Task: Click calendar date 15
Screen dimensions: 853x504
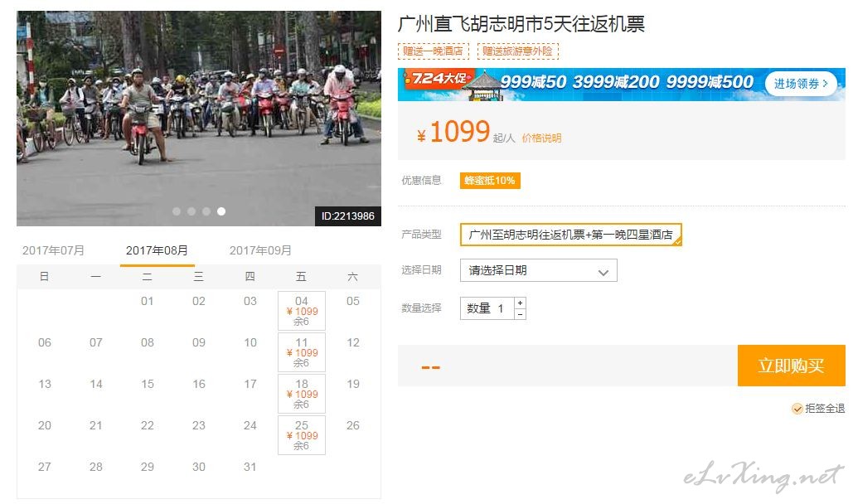Action: tap(147, 384)
